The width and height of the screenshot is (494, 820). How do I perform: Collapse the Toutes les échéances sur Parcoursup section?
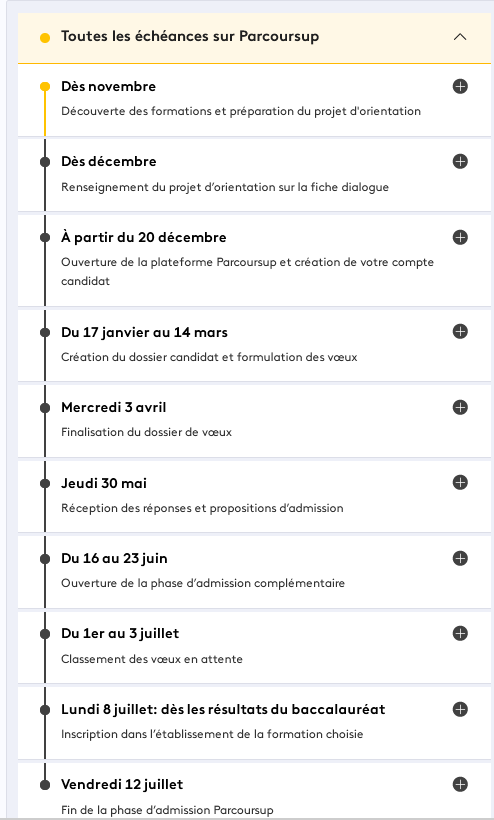(x=460, y=37)
